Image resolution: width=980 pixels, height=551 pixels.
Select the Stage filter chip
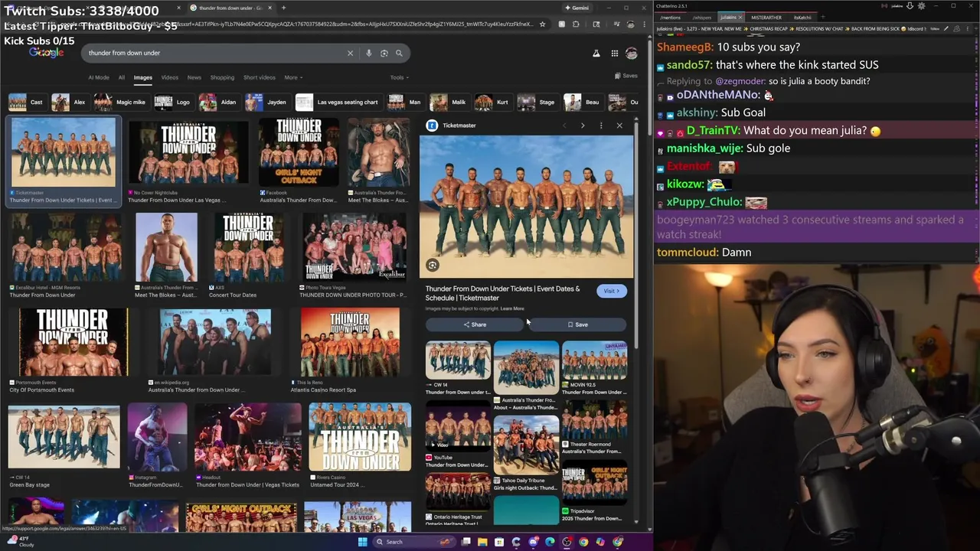537,102
